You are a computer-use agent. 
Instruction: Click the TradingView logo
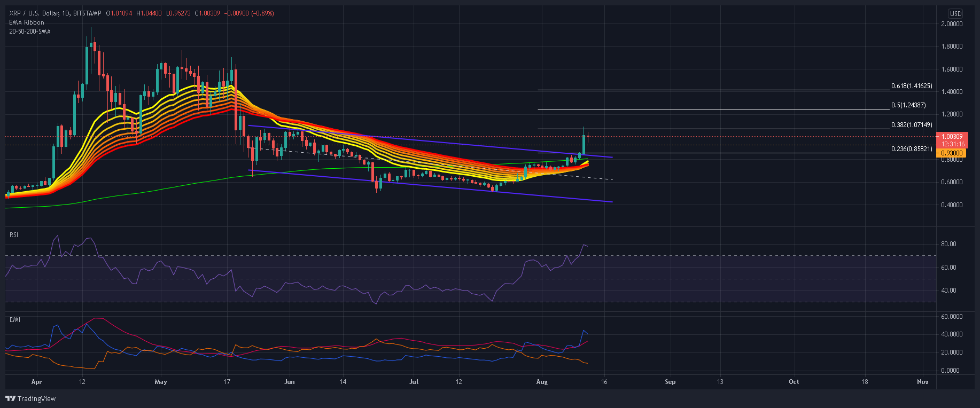[x=30, y=398]
